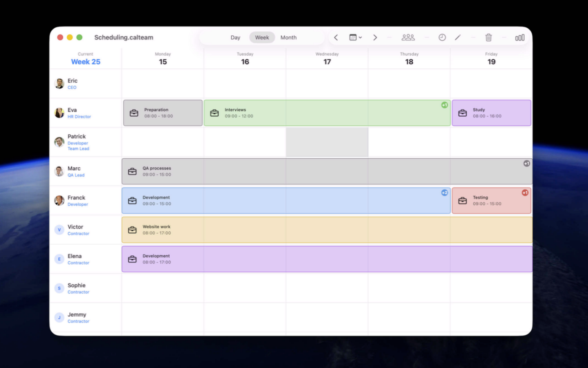Select the highlighted Wednesday cell in Patrick's row
The image size is (588, 368).
pyautogui.click(x=327, y=142)
